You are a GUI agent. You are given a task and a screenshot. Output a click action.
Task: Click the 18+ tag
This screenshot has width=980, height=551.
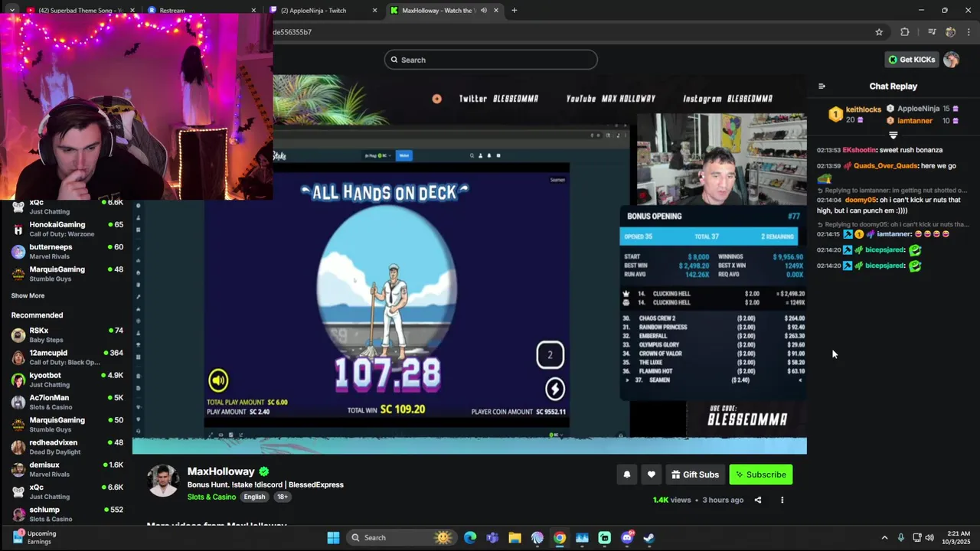[283, 497]
